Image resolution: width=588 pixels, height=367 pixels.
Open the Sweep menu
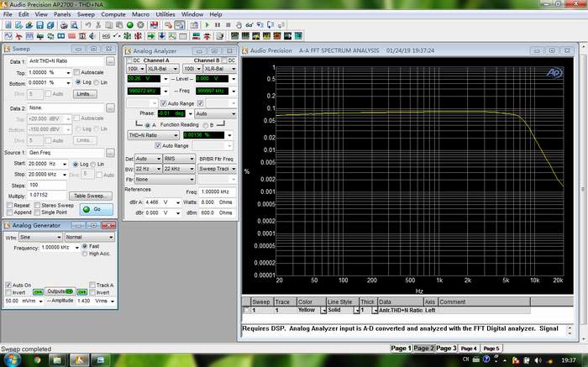[86, 14]
